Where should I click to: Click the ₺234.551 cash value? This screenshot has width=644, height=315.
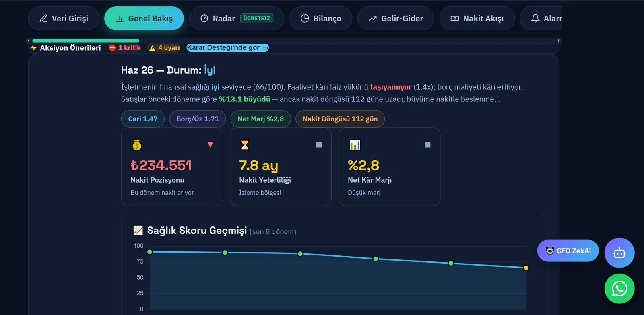point(161,165)
